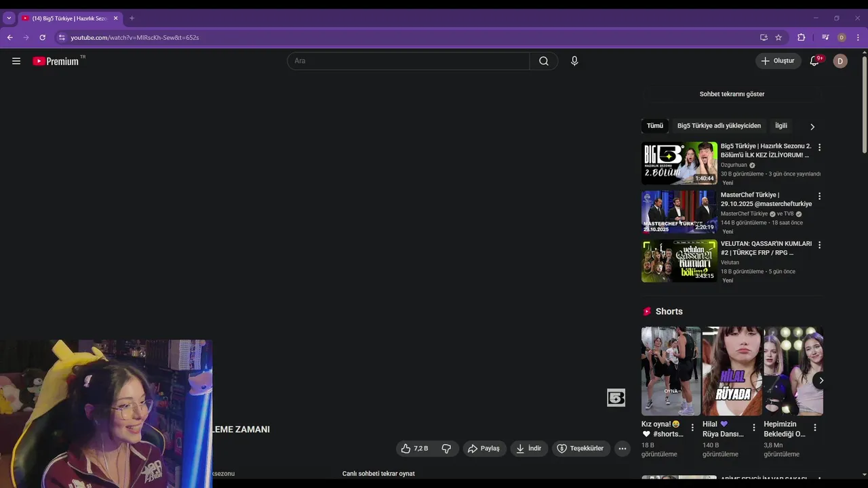Click the browser address bar URL

tap(135, 37)
